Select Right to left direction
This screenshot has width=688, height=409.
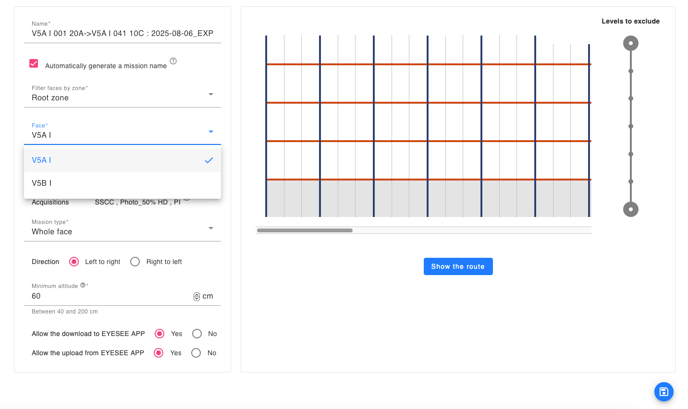(135, 262)
